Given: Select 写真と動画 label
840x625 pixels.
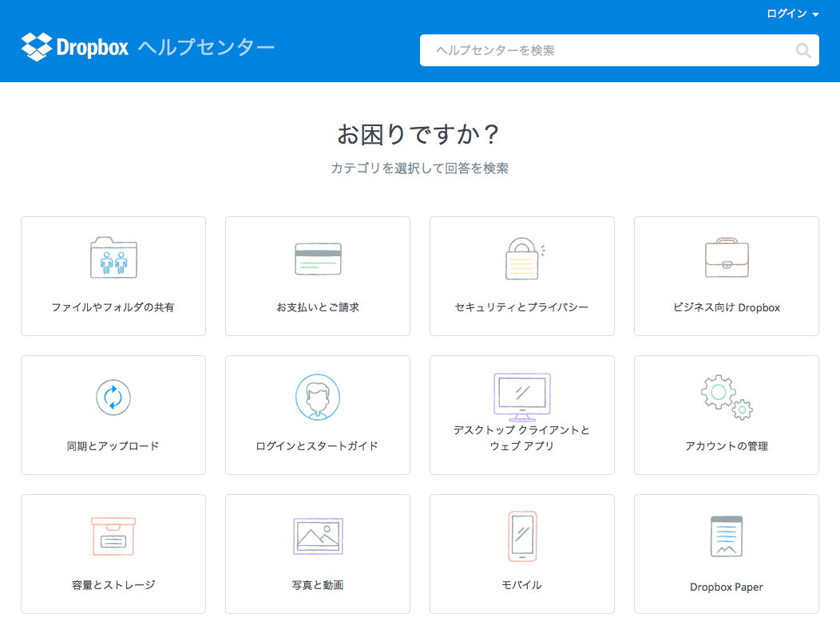Looking at the screenshot, I should tap(318, 585).
